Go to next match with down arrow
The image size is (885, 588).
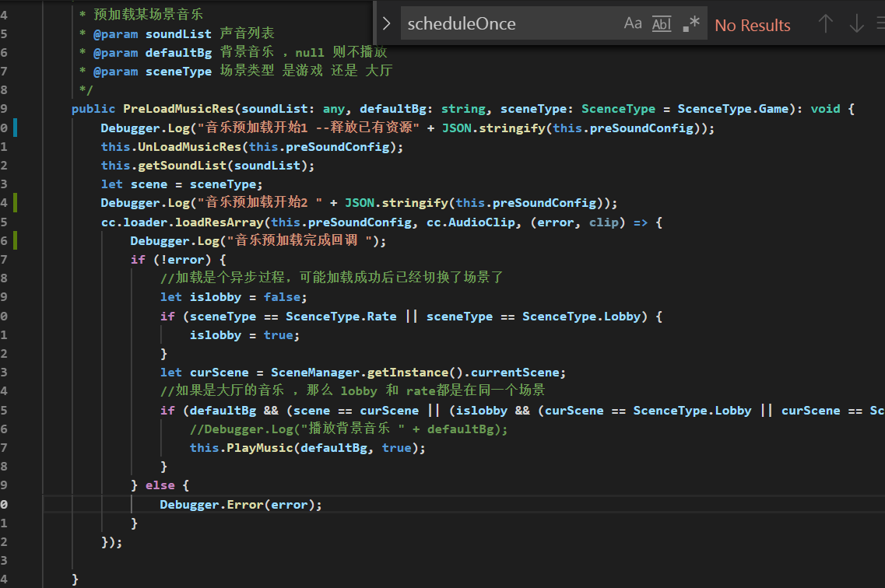point(856,23)
